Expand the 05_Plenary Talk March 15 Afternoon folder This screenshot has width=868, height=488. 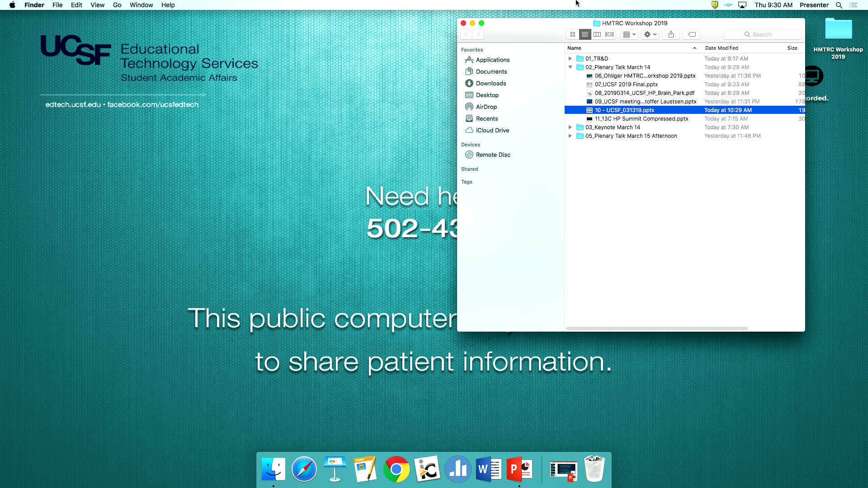[x=571, y=136]
